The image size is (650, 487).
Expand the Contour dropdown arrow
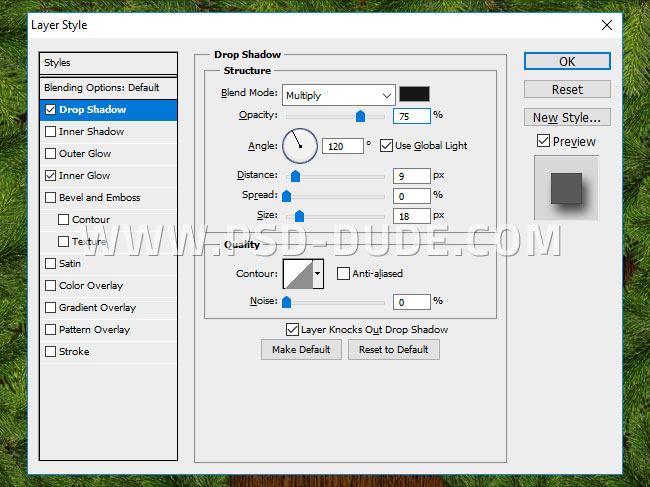(318, 273)
